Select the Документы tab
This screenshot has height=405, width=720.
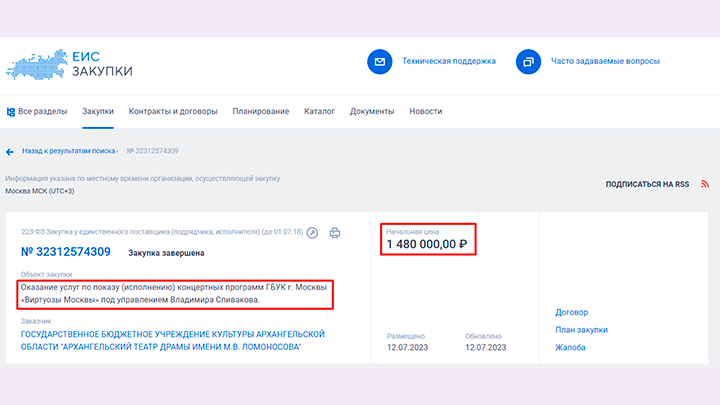pos(372,112)
